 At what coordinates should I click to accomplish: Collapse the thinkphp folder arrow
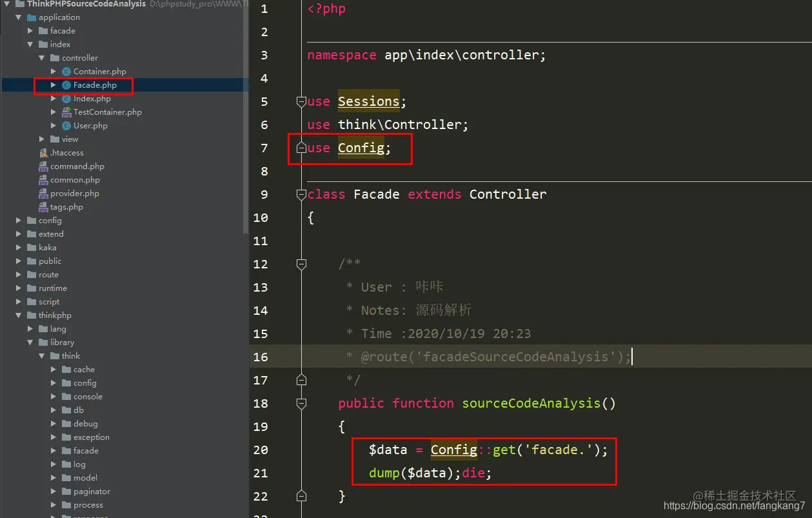[19, 315]
